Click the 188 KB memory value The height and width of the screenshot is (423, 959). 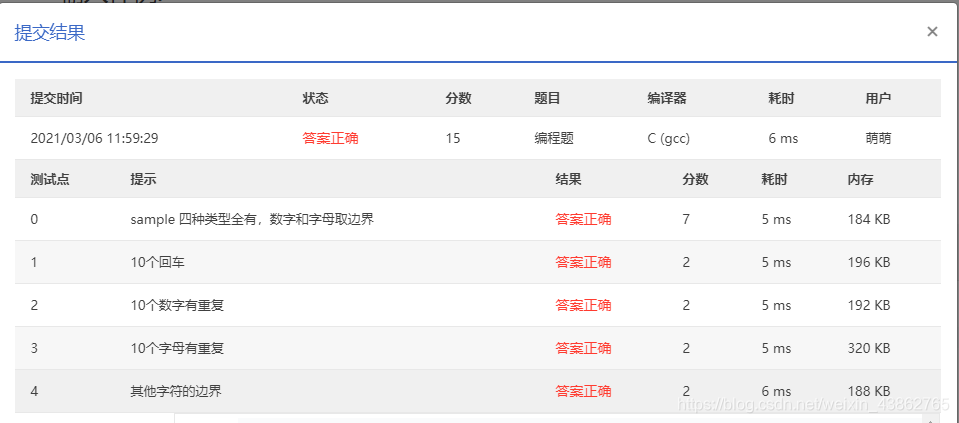(x=868, y=391)
